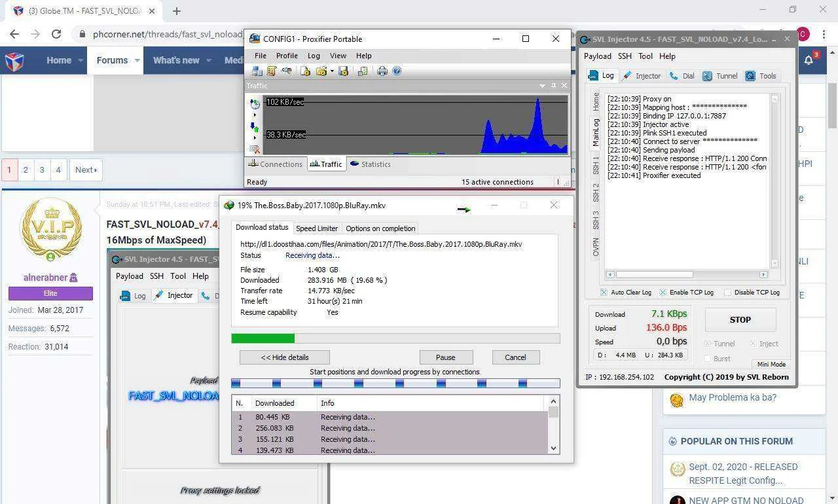Expand the Forums dropdown arrow in navbar
The width and height of the screenshot is (838, 504).
click(x=137, y=60)
